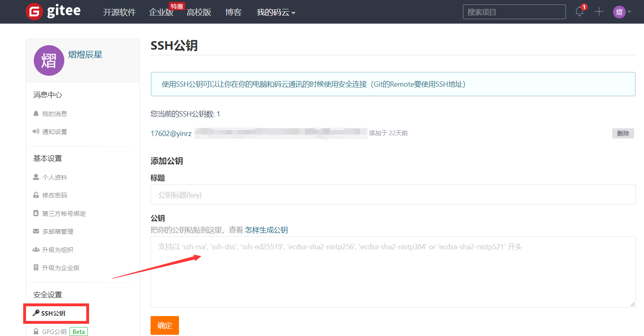Open 第三方帐号绑定 settings
Viewport: 644px width, 336px height.
64,213
